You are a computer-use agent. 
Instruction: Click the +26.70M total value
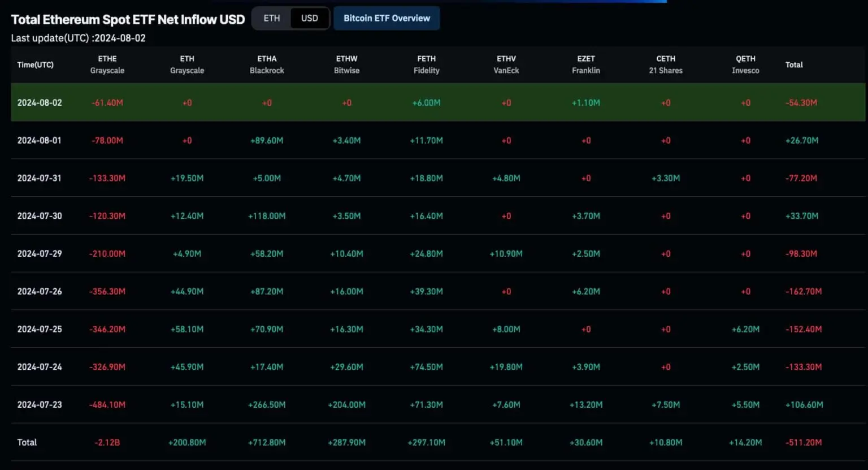pyautogui.click(x=802, y=141)
